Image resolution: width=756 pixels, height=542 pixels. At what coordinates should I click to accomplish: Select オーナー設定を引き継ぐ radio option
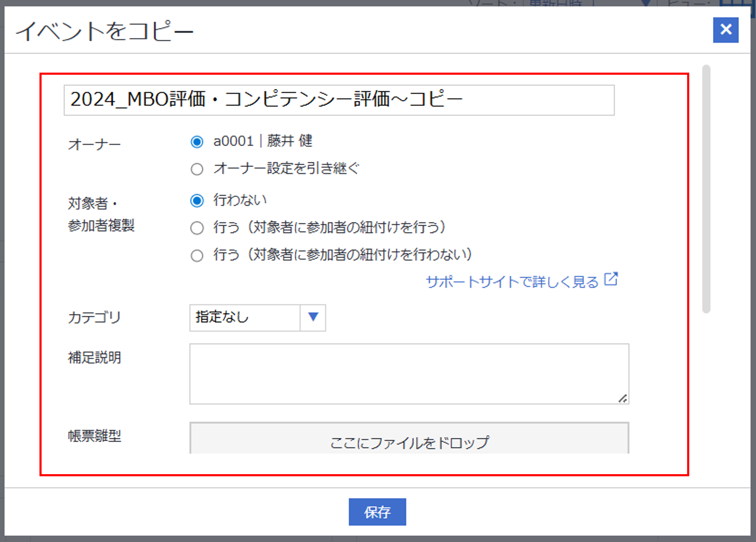click(197, 169)
